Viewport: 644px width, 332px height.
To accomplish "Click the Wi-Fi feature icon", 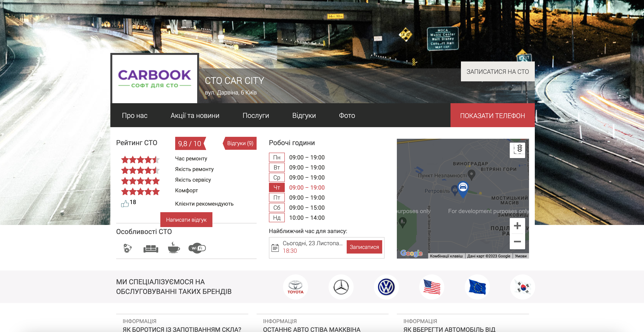I will pos(197,248).
